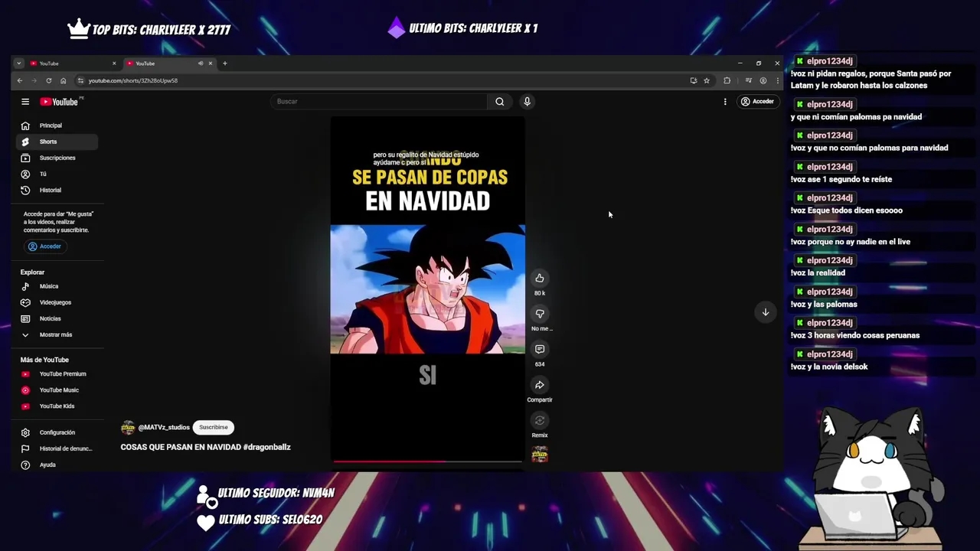The height and width of the screenshot is (551, 980).
Task: Open the MATVz channel sound thumbnail
Action: 540,455
